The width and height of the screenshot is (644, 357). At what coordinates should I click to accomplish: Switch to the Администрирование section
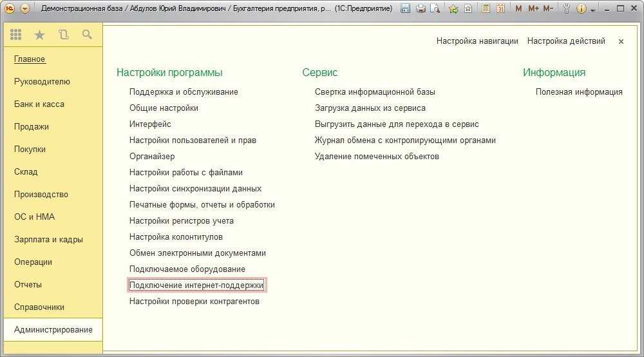(53, 329)
